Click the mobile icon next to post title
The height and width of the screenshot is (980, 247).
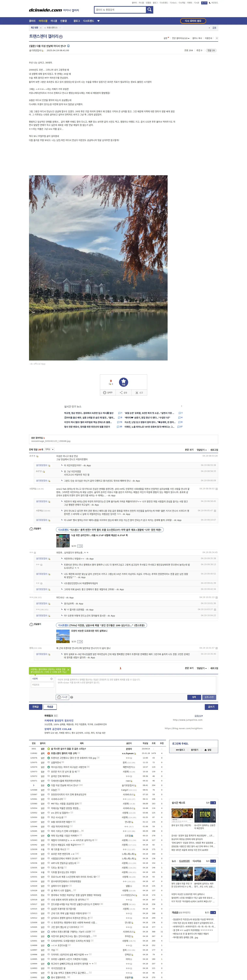click(68, 46)
